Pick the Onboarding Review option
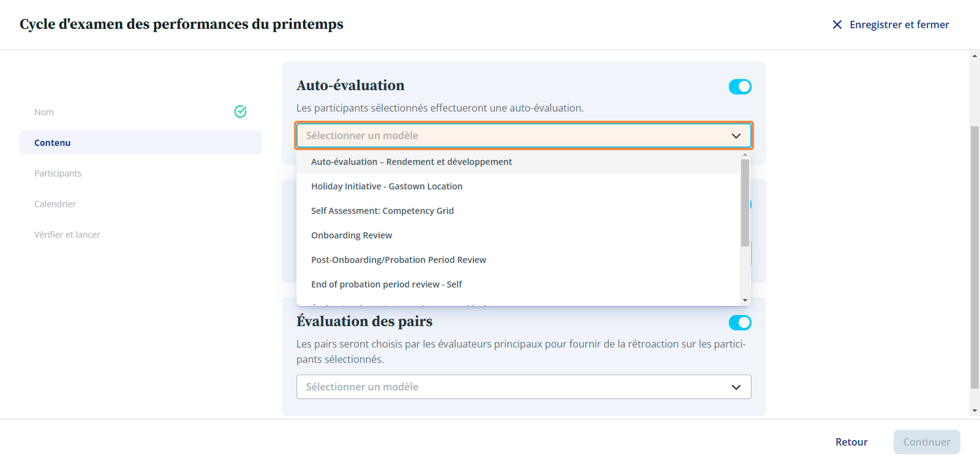The height and width of the screenshot is (464, 980). (x=351, y=235)
